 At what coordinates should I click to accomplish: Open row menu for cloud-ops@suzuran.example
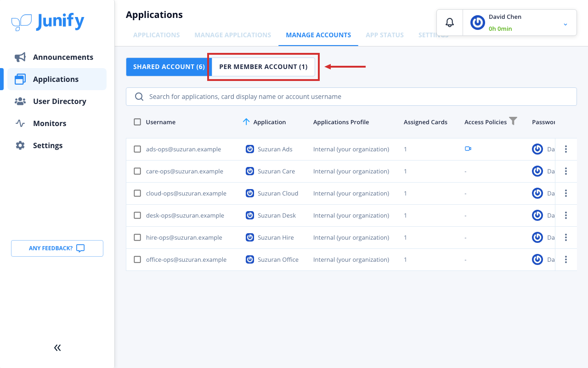(x=566, y=193)
